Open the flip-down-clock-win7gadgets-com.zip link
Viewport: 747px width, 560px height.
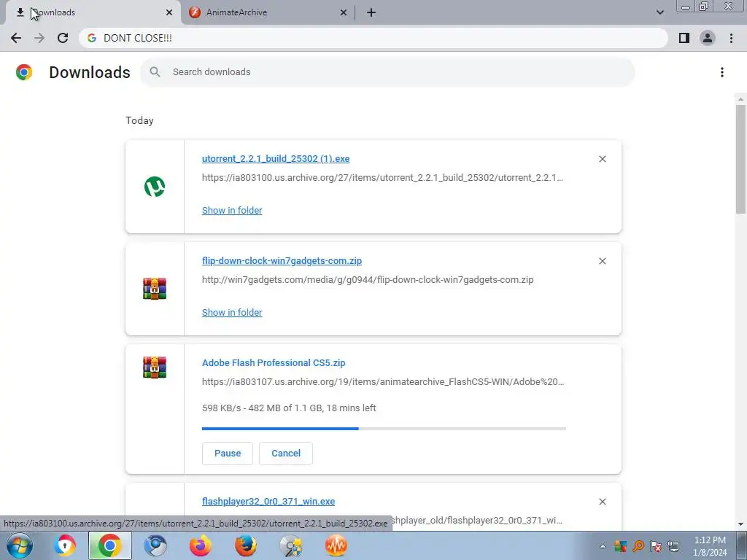pos(282,260)
